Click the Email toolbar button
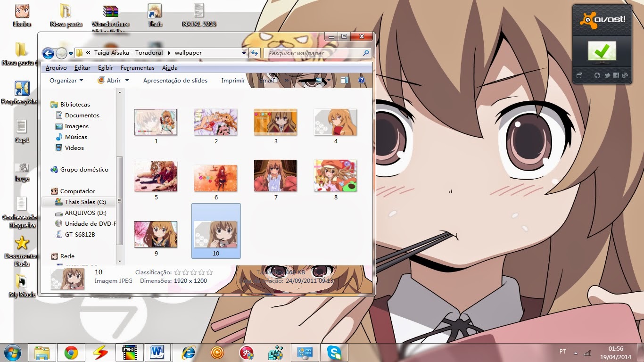Viewport: 644px width, 362px height. point(266,81)
